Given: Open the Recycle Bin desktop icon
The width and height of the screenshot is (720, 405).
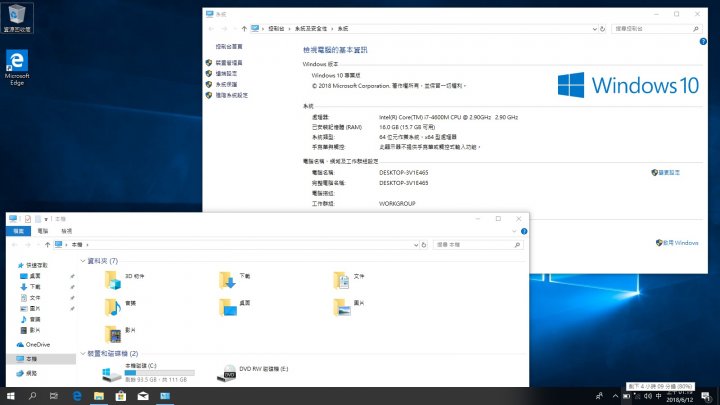Looking at the screenshot, I should (17, 18).
